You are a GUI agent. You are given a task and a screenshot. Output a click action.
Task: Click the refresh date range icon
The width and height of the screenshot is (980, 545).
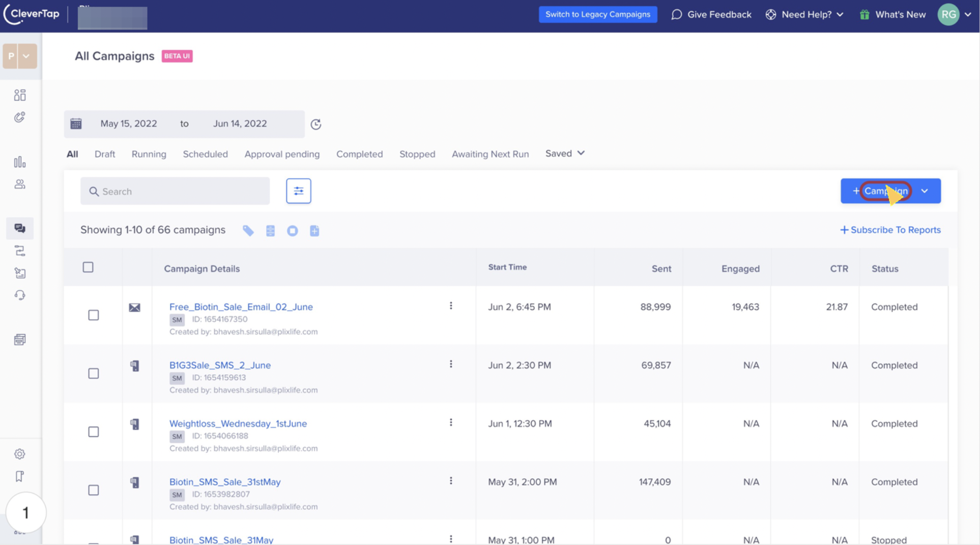tap(316, 124)
